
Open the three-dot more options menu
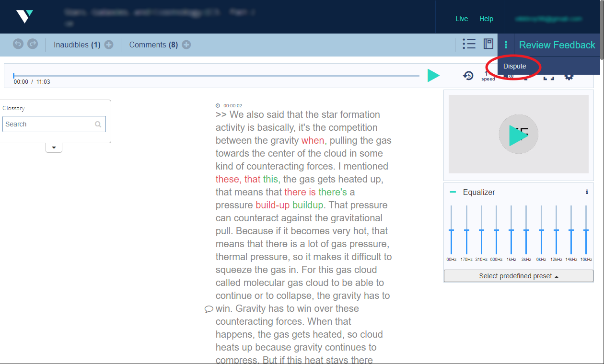click(506, 45)
